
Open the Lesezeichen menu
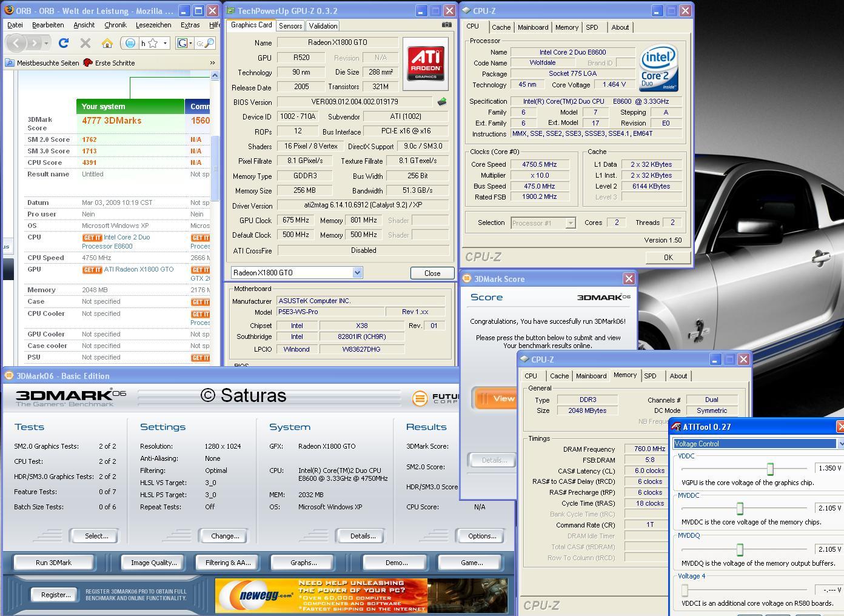click(153, 25)
